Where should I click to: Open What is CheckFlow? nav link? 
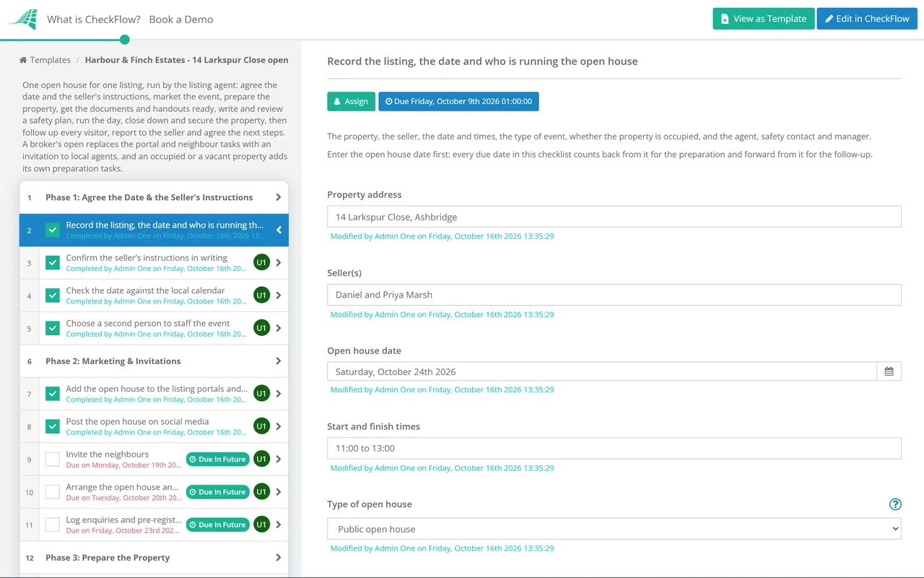pos(94,20)
